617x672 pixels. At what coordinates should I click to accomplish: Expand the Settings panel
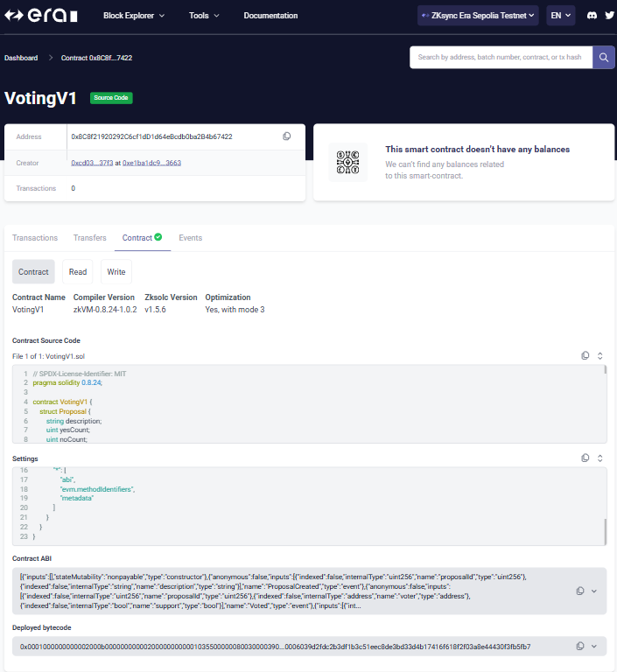pyautogui.click(x=599, y=458)
